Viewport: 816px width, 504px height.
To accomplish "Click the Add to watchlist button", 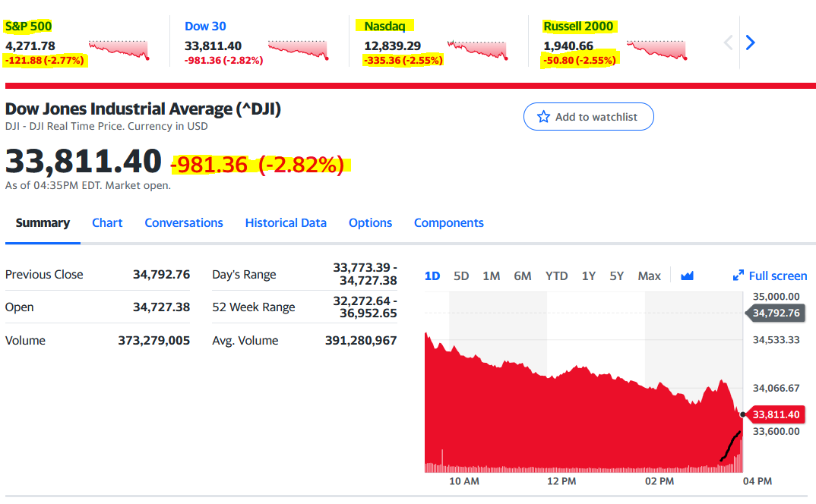I will pyautogui.click(x=588, y=117).
